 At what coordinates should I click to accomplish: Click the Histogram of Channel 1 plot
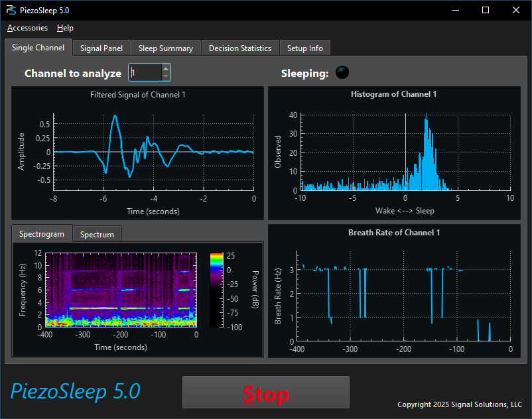(x=394, y=153)
